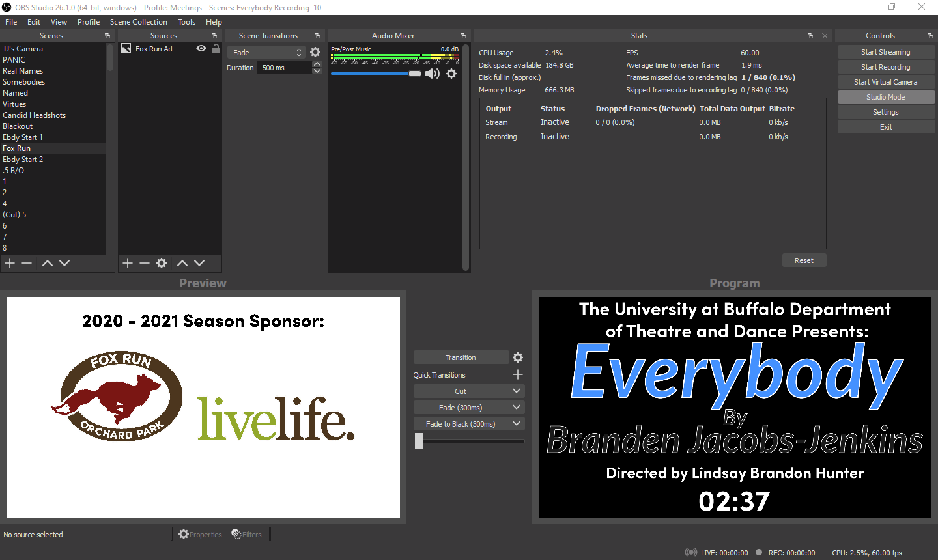938x560 pixels.
Task: Open the View menu
Action: 59,22
